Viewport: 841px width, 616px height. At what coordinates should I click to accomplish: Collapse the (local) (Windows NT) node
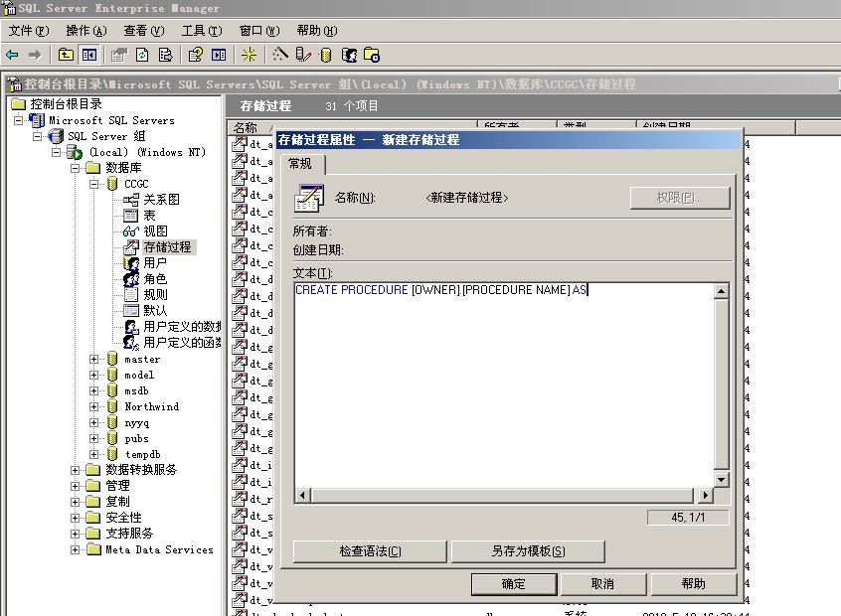[x=56, y=152]
